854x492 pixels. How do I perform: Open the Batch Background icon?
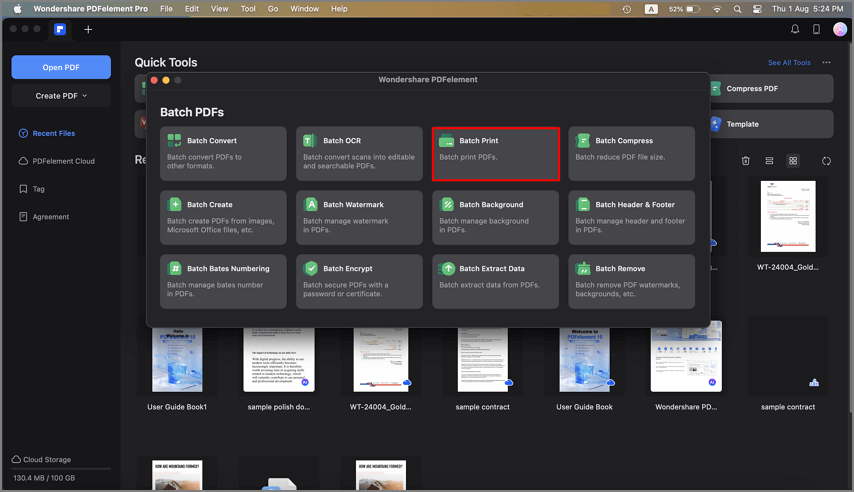(447, 204)
